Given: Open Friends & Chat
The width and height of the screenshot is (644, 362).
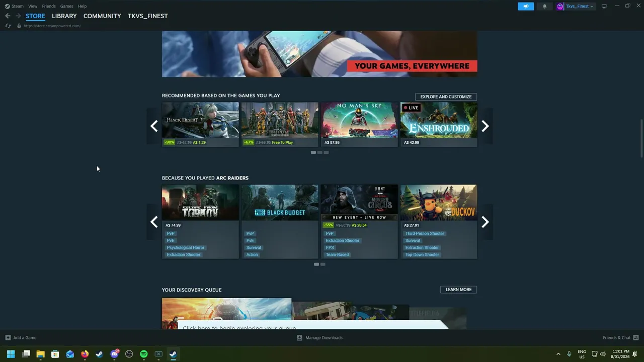Looking at the screenshot, I should [620, 338].
